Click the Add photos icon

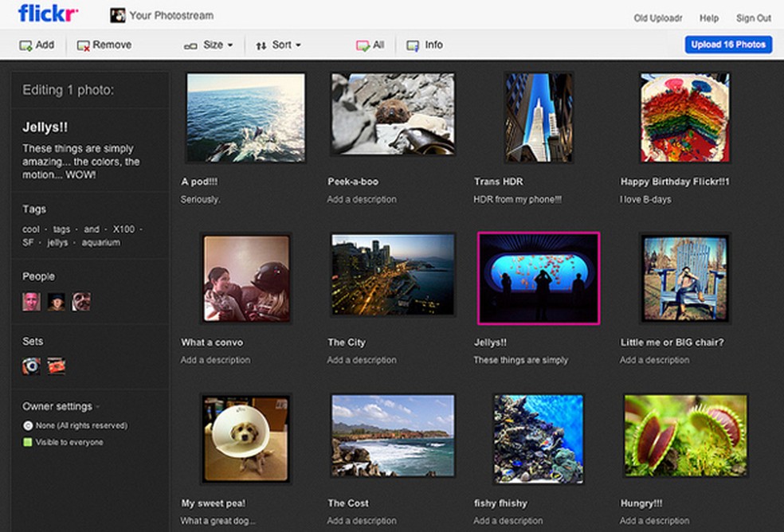25,45
